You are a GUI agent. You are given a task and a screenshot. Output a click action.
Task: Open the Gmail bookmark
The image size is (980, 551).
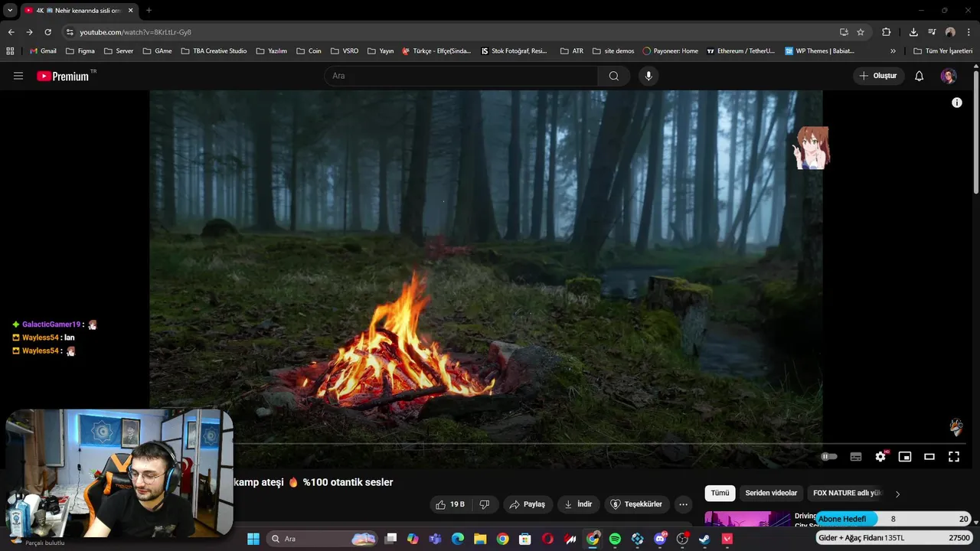(x=43, y=51)
